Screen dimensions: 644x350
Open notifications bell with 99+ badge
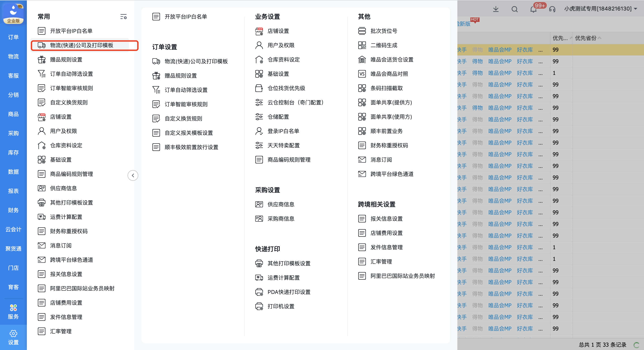533,9
